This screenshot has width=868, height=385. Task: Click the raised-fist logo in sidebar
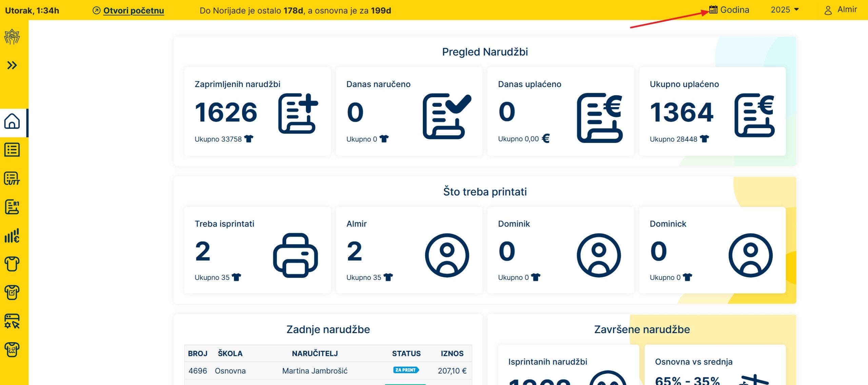[x=12, y=37]
